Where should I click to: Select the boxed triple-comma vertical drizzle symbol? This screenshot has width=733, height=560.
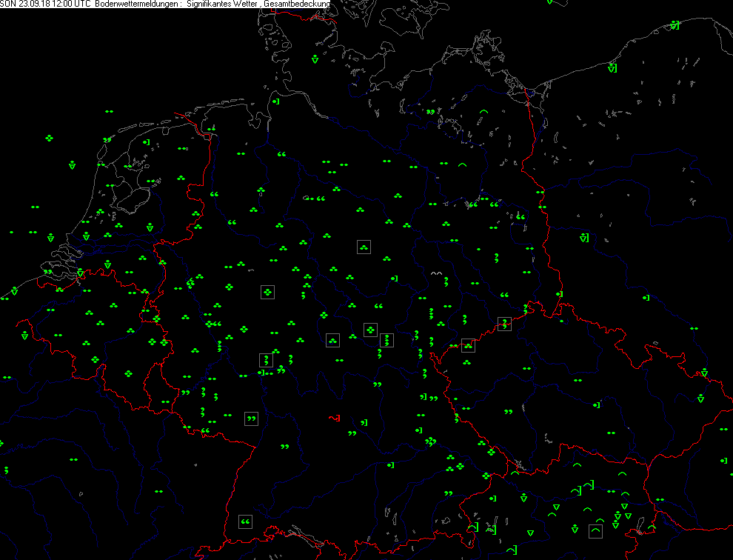pyautogui.click(x=386, y=341)
